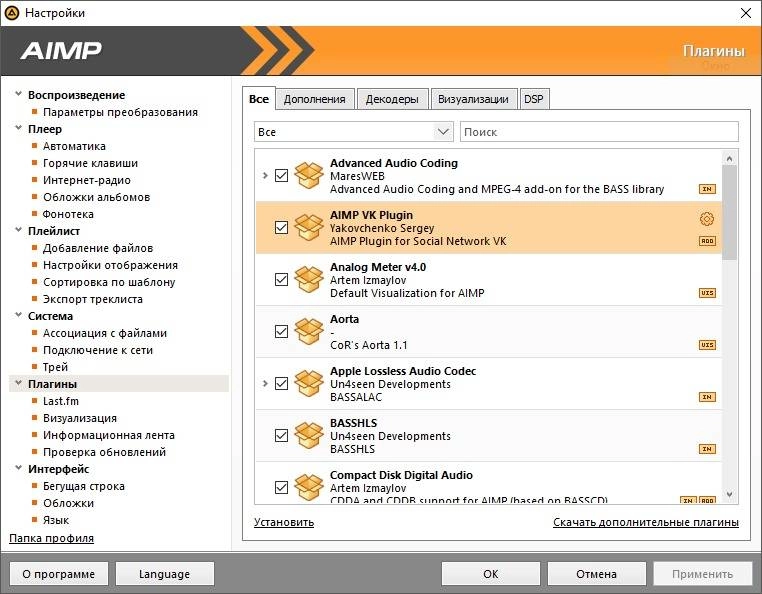Expand Apple Lossless Audio Codec details
The image size is (762, 594).
(x=265, y=384)
